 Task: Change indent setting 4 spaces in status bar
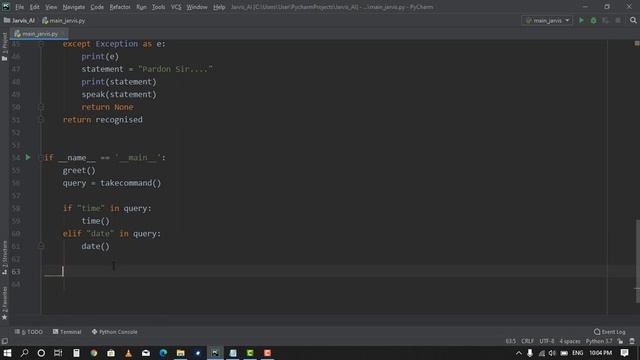click(x=570, y=341)
